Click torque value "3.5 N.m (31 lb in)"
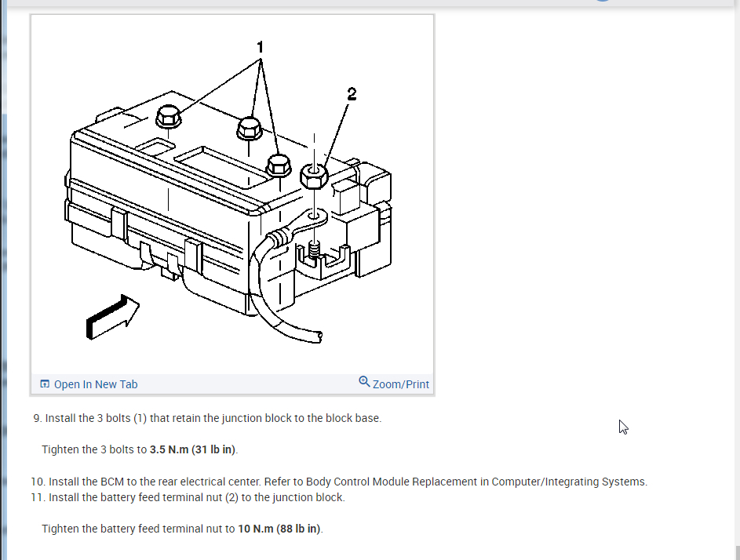Image resolution: width=740 pixels, height=560 pixels. [x=192, y=449]
